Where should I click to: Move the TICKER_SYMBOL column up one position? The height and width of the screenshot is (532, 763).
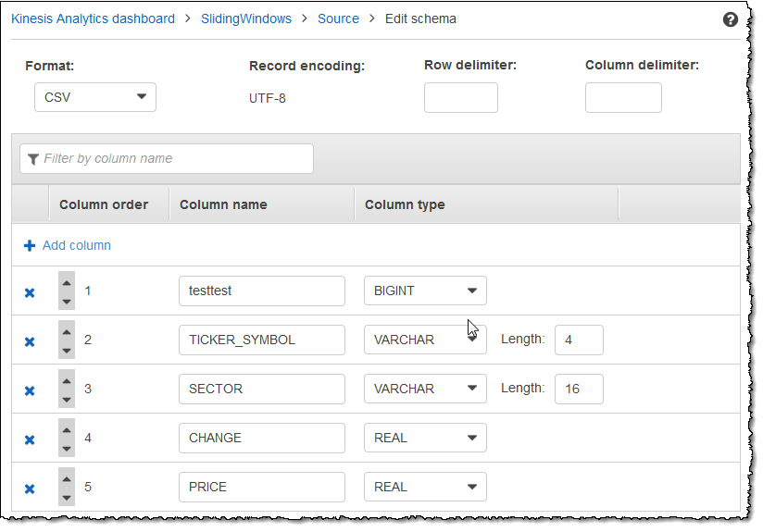pyautogui.click(x=67, y=330)
